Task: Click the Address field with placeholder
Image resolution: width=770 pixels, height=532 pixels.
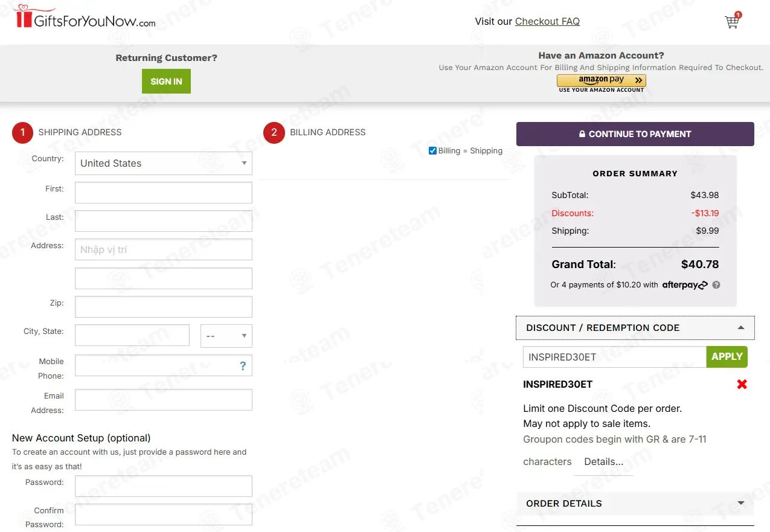Action: coord(164,249)
